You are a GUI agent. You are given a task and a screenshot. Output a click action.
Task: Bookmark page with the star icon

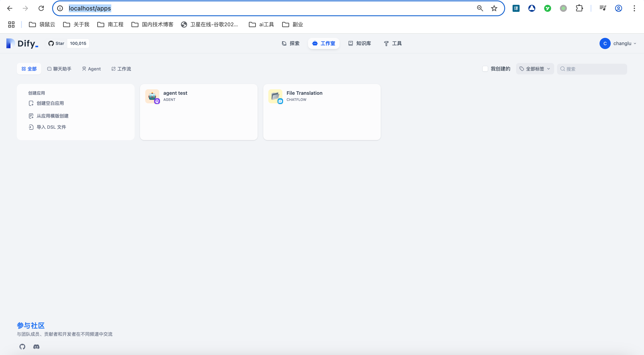tap(494, 8)
